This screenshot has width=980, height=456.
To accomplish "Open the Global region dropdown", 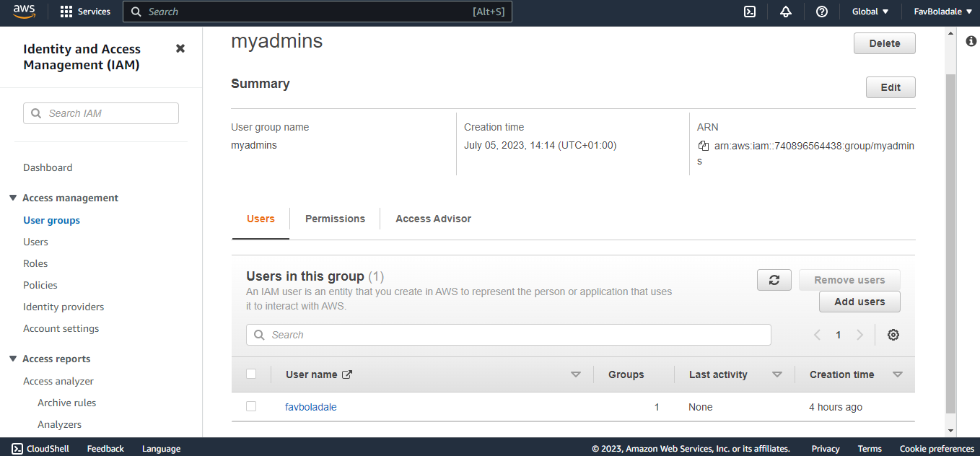I will point(870,12).
